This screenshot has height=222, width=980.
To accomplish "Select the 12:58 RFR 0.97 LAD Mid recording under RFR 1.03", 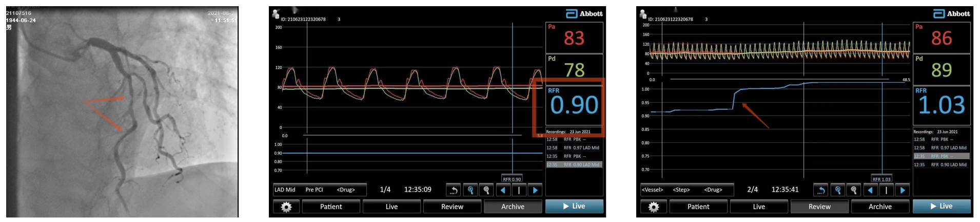I will click(941, 148).
